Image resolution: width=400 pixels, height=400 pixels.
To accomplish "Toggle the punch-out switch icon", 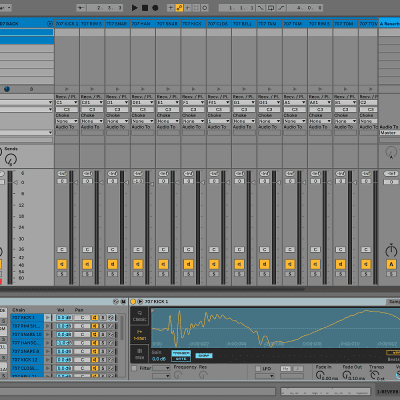I will 281,8.
